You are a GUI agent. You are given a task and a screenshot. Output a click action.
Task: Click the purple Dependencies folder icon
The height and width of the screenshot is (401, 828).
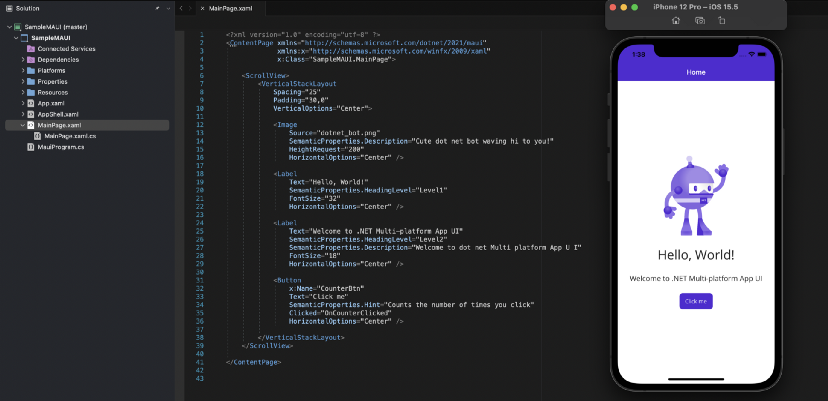pos(31,60)
